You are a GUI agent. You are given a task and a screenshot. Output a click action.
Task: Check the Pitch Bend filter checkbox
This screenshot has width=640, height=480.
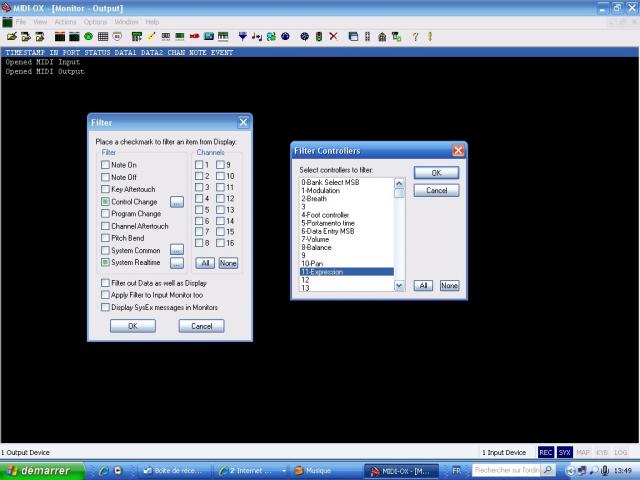pyautogui.click(x=105, y=238)
